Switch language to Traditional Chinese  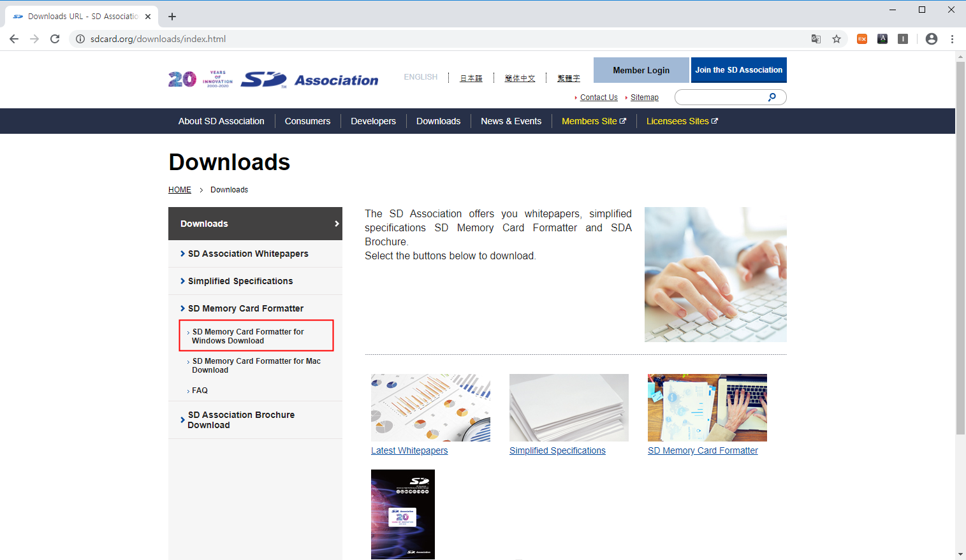tap(569, 78)
